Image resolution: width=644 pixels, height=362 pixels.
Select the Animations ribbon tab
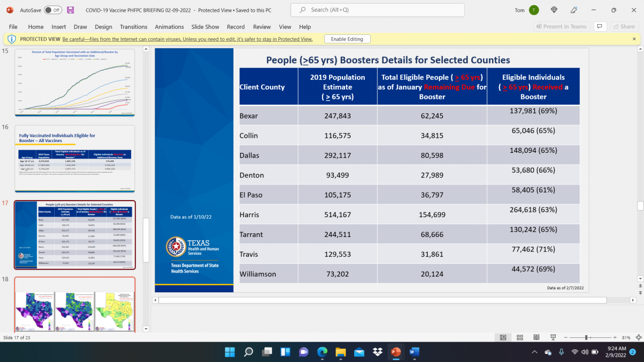point(169,27)
